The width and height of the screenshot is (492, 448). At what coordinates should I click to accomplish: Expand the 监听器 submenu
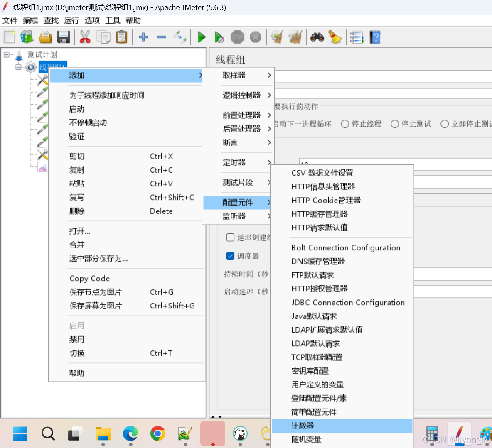click(x=236, y=216)
